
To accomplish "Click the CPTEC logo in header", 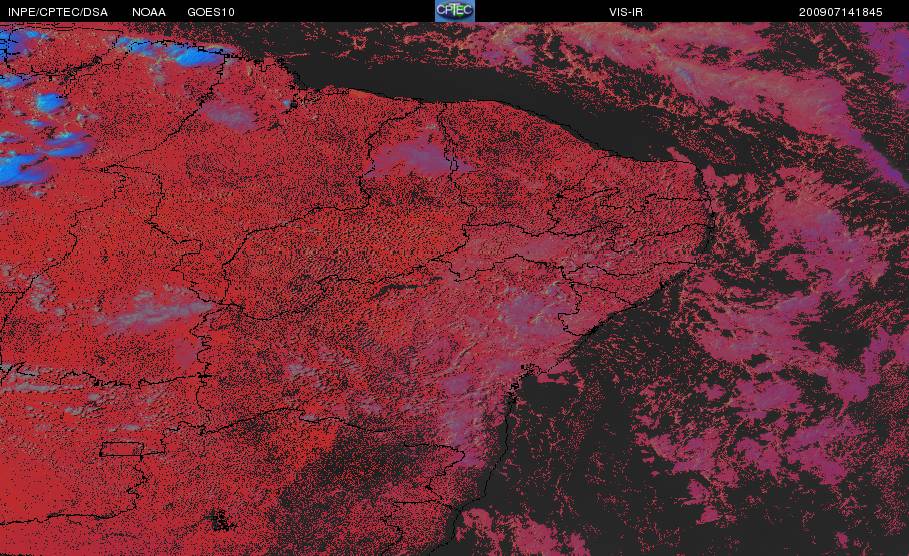I will [454, 11].
